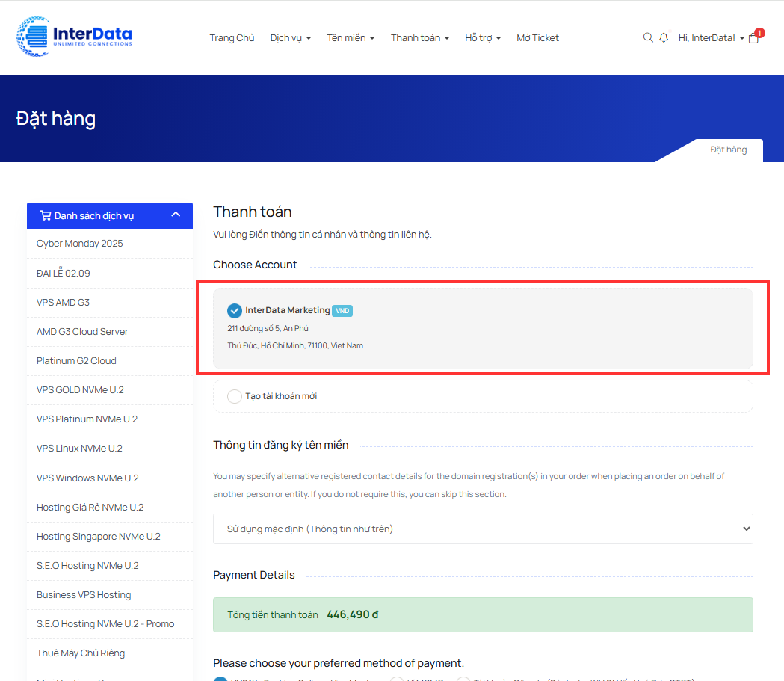Screen dimensions: 784x681
Task: Go to Trang Chủ
Action: click(x=232, y=38)
